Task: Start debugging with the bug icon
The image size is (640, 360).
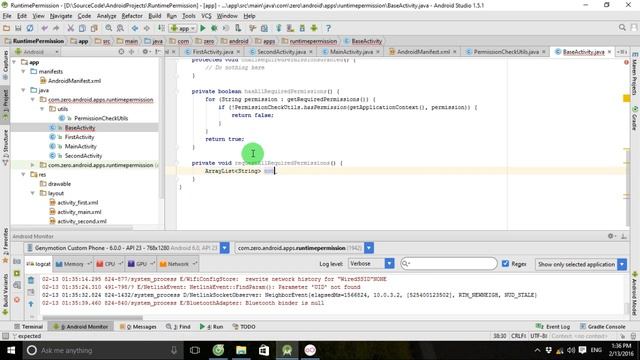Action: click(x=214, y=28)
